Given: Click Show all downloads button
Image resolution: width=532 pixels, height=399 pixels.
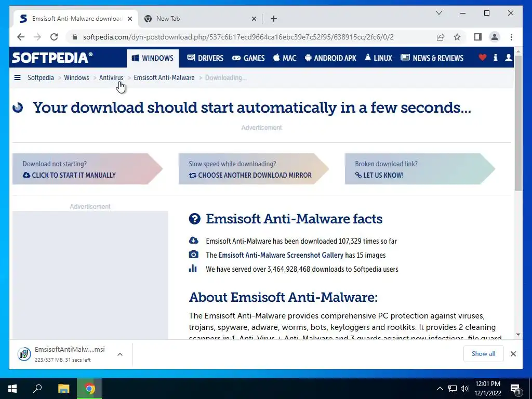Looking at the screenshot, I should 484,354.
